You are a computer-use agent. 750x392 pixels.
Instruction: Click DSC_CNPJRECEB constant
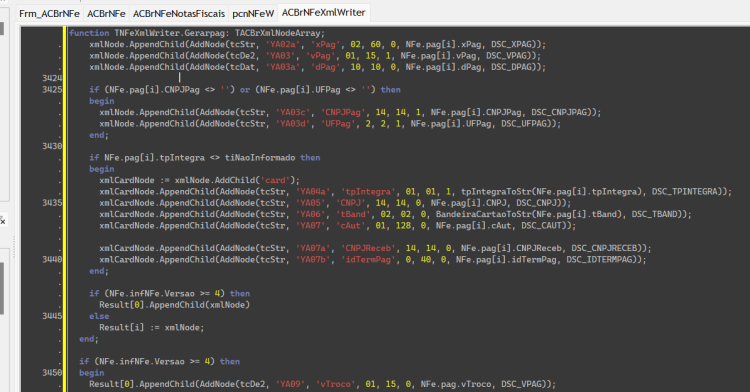606,248
